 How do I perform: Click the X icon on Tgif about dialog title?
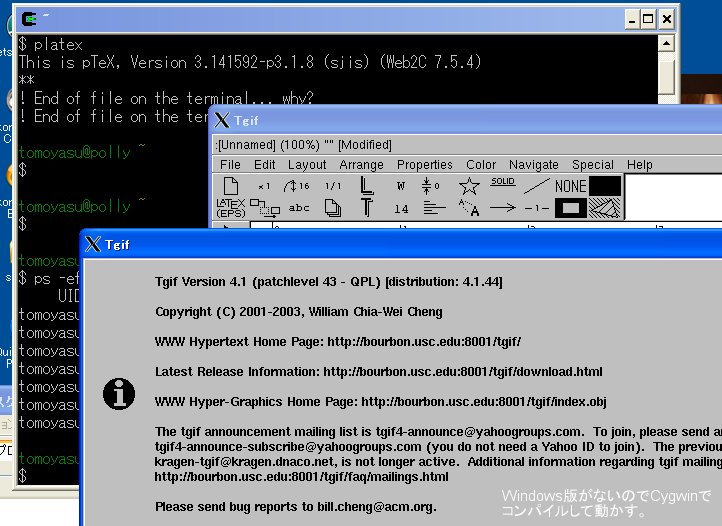93,244
